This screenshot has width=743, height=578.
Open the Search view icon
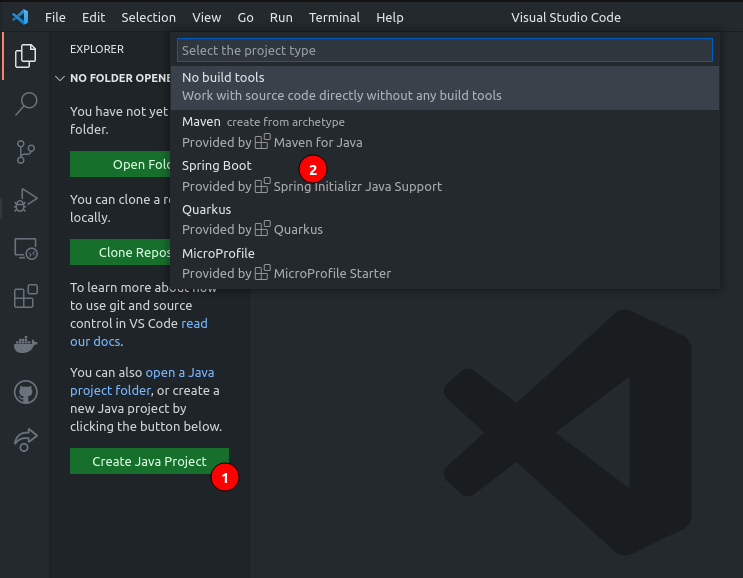click(25, 104)
